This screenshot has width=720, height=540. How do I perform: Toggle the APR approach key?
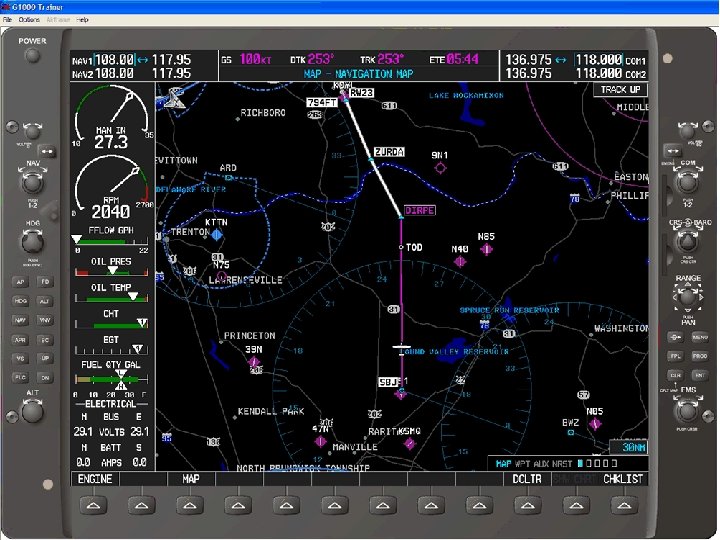coord(20,340)
